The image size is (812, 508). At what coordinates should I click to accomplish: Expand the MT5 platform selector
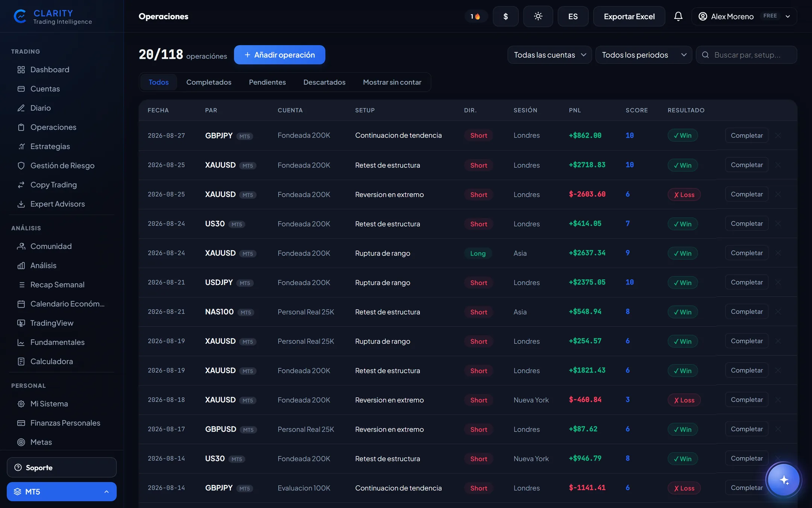coord(62,491)
